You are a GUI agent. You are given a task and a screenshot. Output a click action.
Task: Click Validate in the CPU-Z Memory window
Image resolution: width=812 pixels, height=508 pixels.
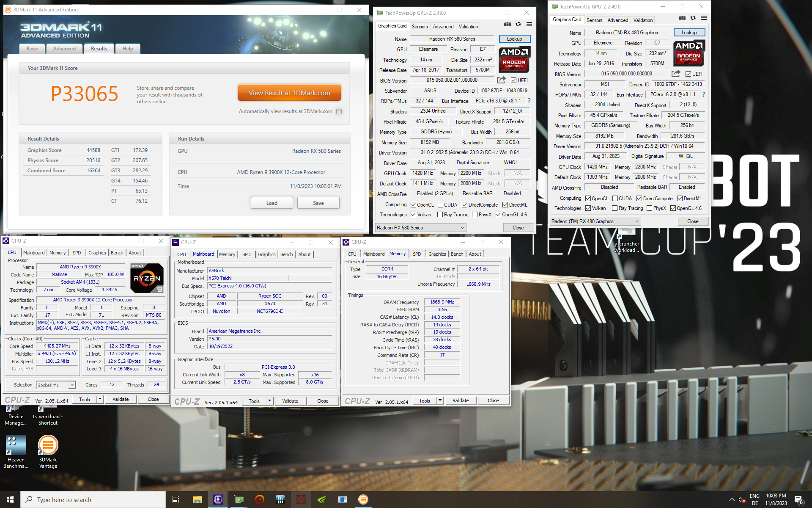click(x=461, y=400)
